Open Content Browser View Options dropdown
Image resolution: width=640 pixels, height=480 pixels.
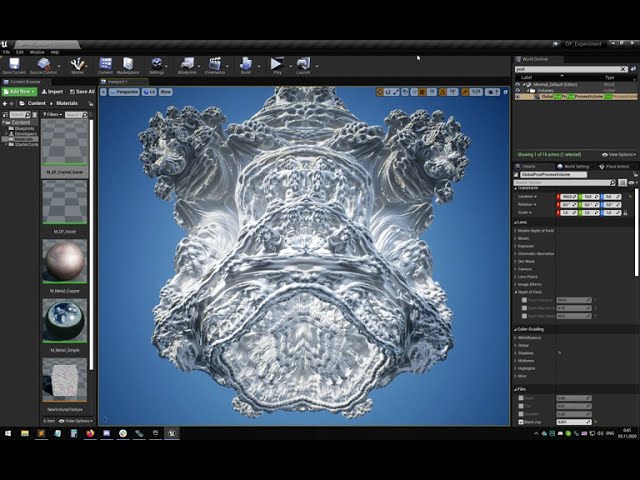pos(76,421)
